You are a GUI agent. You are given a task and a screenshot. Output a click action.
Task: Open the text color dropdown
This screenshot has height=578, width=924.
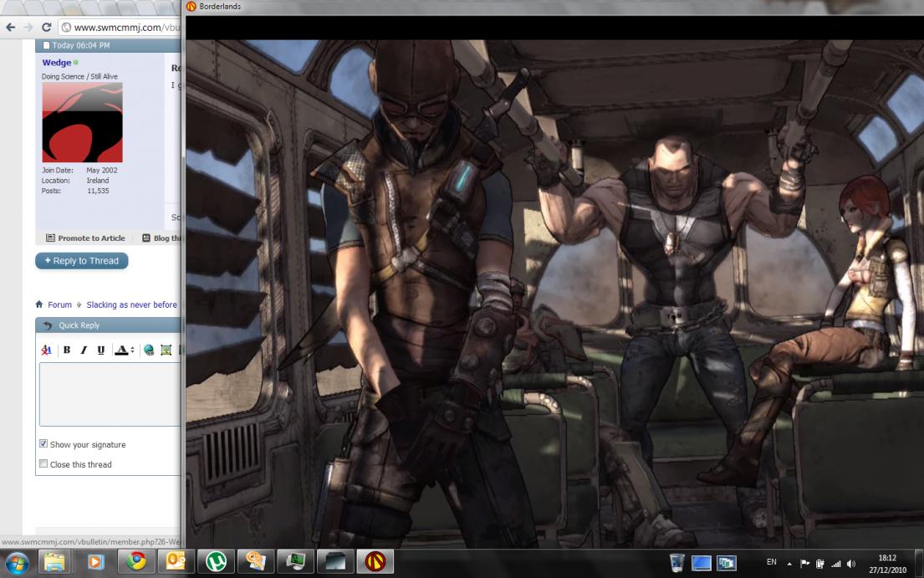(x=124, y=350)
